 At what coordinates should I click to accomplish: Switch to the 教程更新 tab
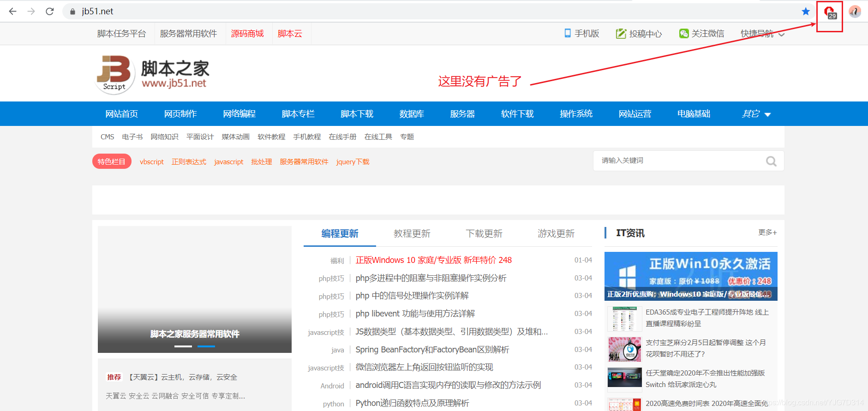[412, 234]
